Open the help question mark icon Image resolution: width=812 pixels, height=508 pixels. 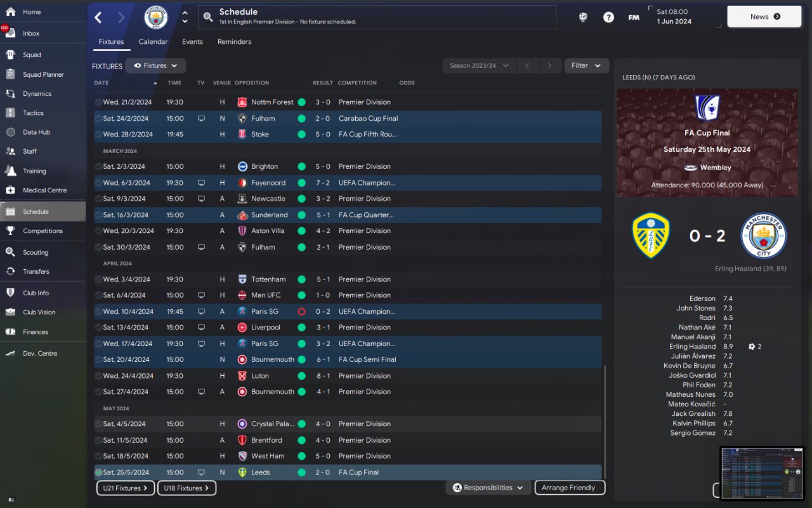pyautogui.click(x=608, y=17)
